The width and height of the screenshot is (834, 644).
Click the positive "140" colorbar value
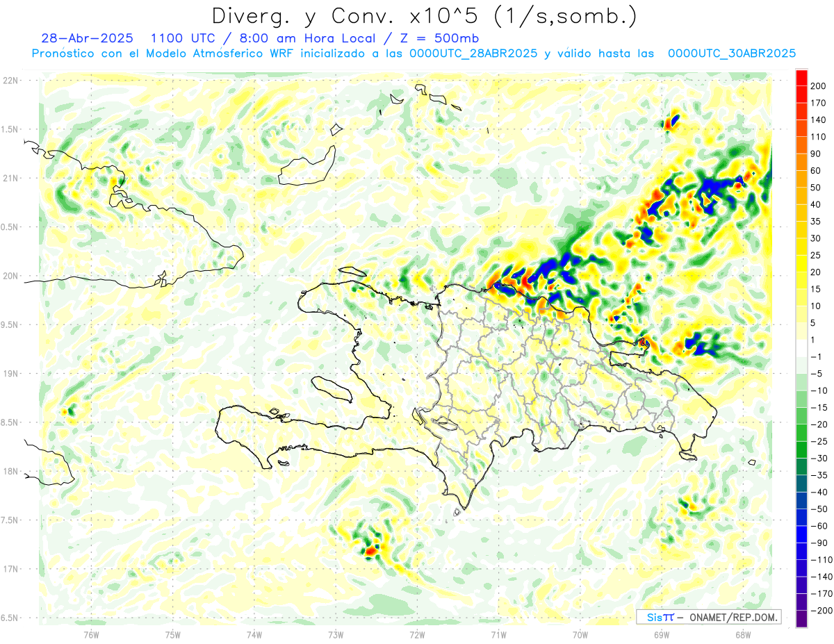[818, 120]
